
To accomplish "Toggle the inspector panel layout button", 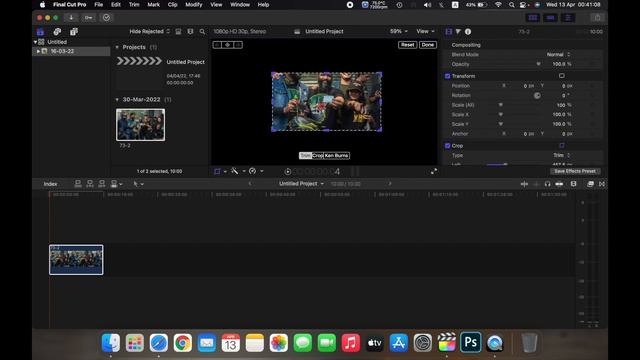I will [568, 18].
